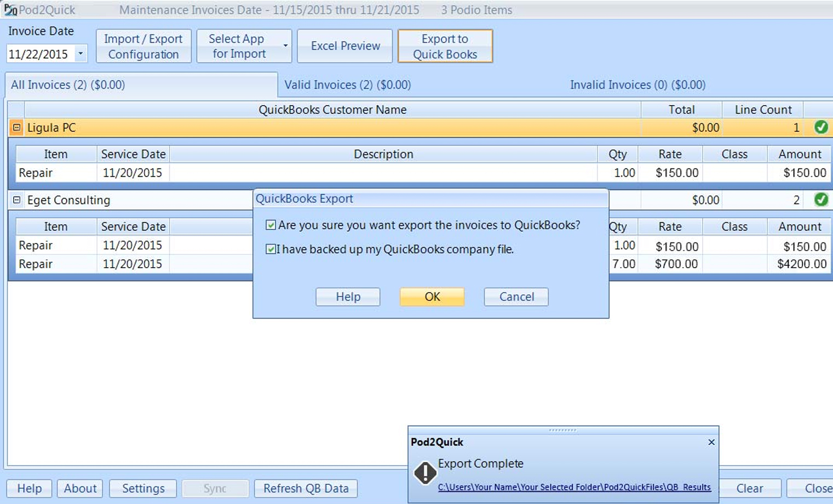
Task: Close the Pod2Quick Export Complete notification
Action: pos(711,442)
